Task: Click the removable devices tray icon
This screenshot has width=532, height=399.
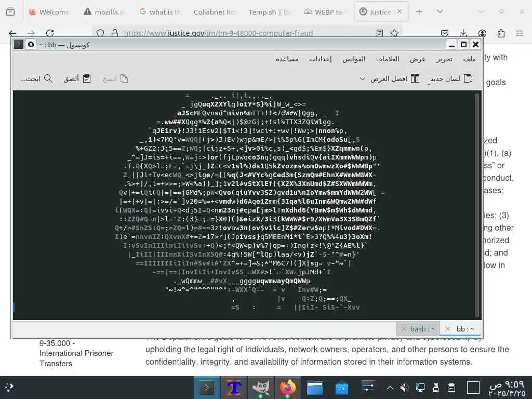Action: [x=436, y=388]
